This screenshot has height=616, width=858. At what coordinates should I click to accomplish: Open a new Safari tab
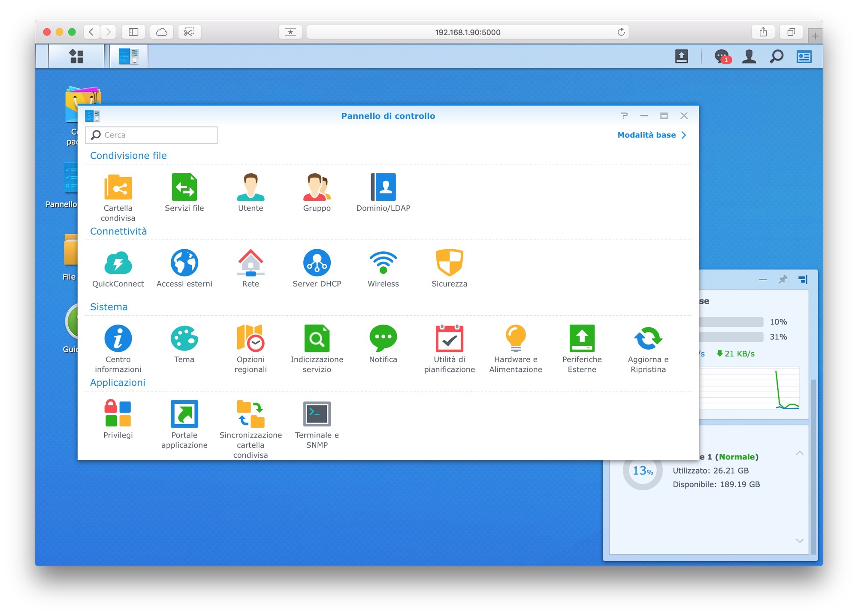[x=816, y=36]
